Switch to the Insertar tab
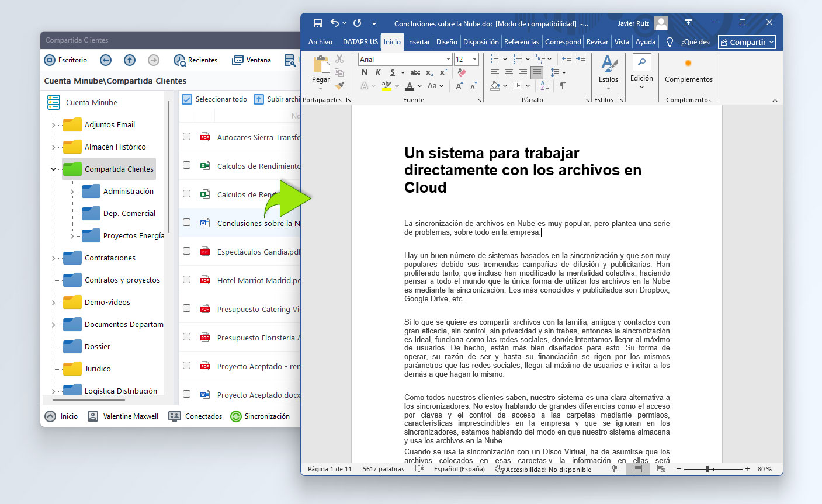Image resolution: width=822 pixels, height=504 pixels. 418,42
